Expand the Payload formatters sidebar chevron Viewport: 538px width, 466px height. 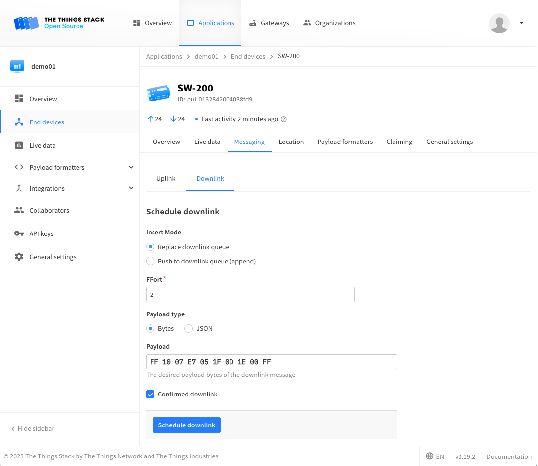coord(131,167)
